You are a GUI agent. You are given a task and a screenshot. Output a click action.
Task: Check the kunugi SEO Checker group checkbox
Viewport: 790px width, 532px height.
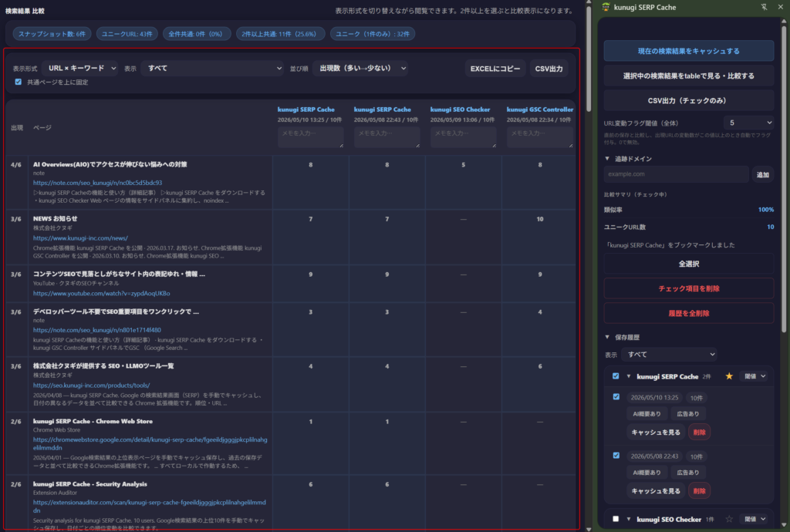point(616,519)
